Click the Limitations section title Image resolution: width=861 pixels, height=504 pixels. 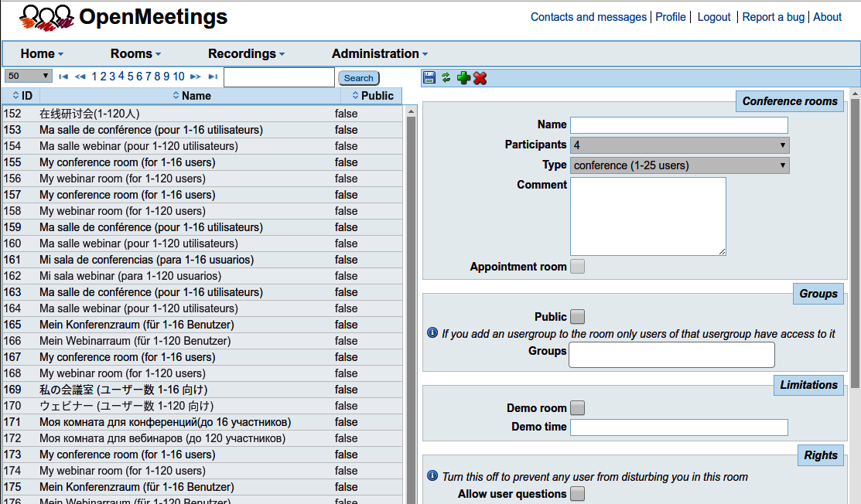click(808, 385)
